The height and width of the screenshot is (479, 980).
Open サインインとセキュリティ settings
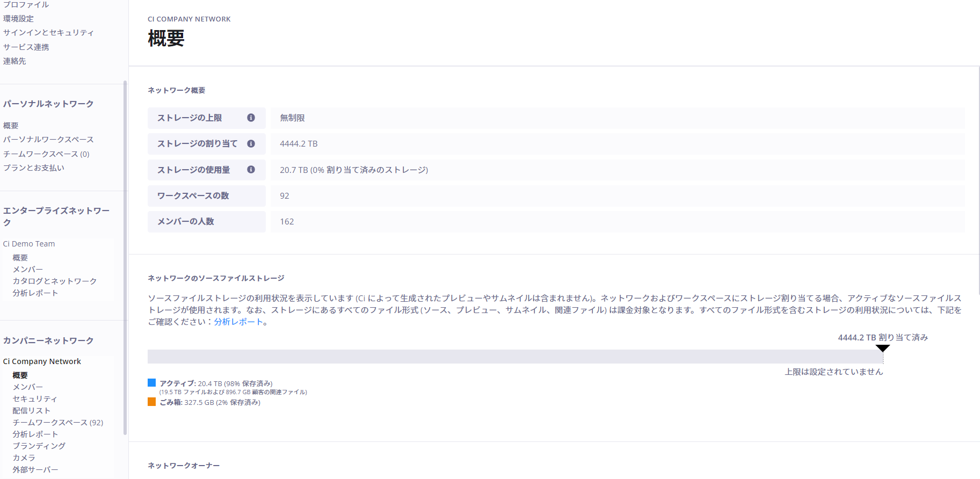[48, 32]
